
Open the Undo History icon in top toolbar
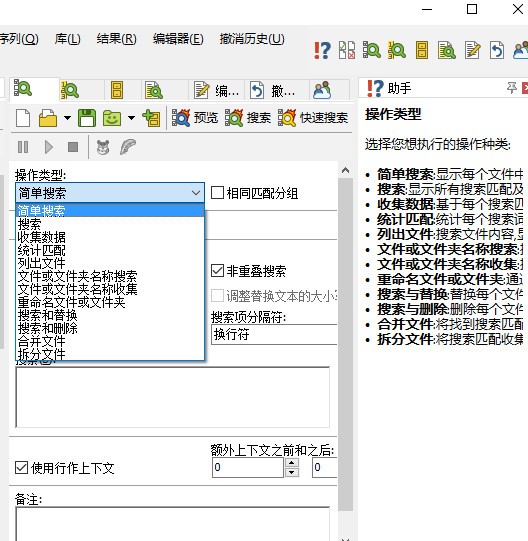497,50
